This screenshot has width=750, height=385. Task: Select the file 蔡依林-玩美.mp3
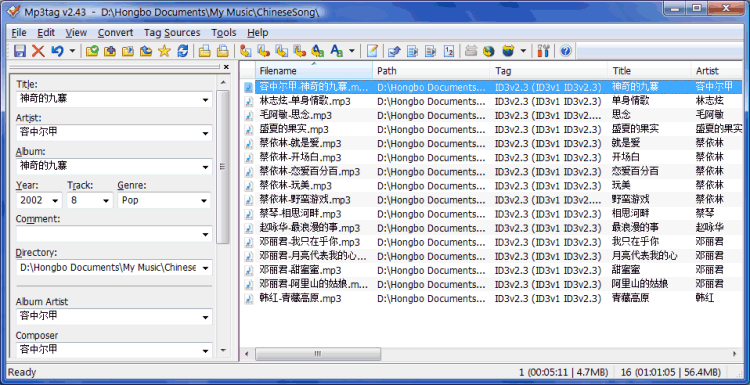click(296, 186)
